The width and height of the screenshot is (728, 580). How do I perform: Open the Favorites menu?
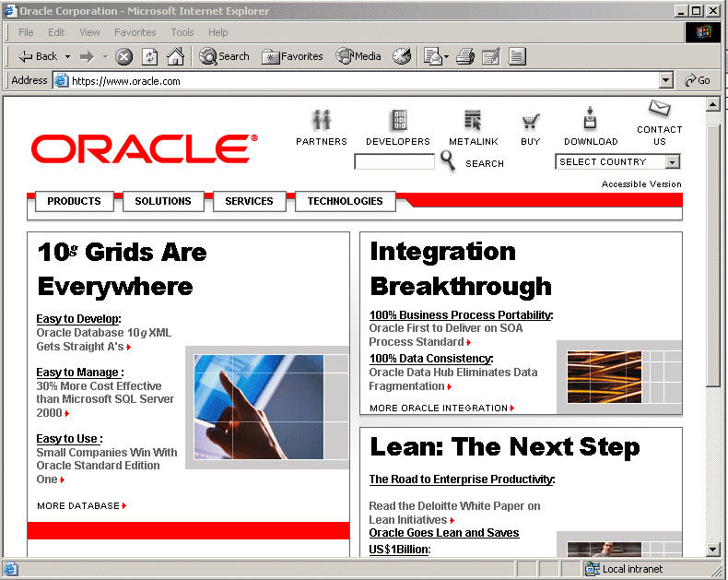pos(135,32)
